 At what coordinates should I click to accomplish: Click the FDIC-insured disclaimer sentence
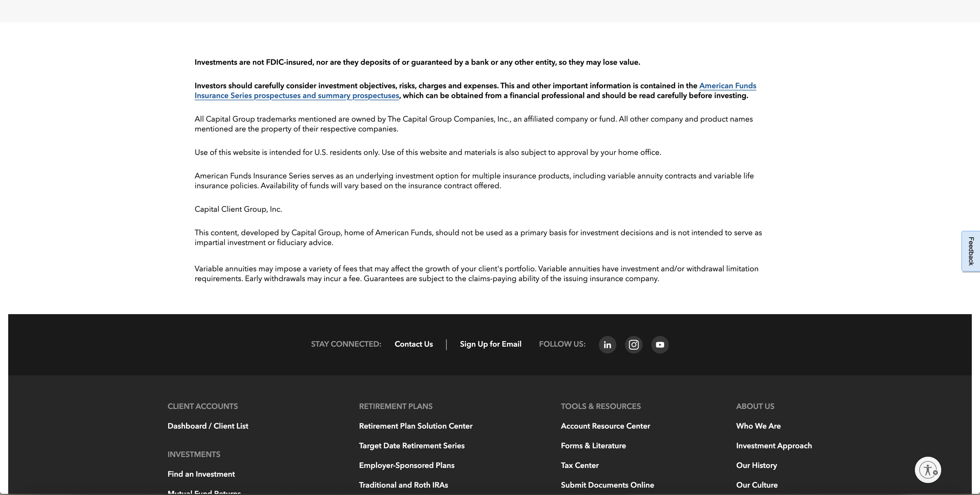point(417,62)
